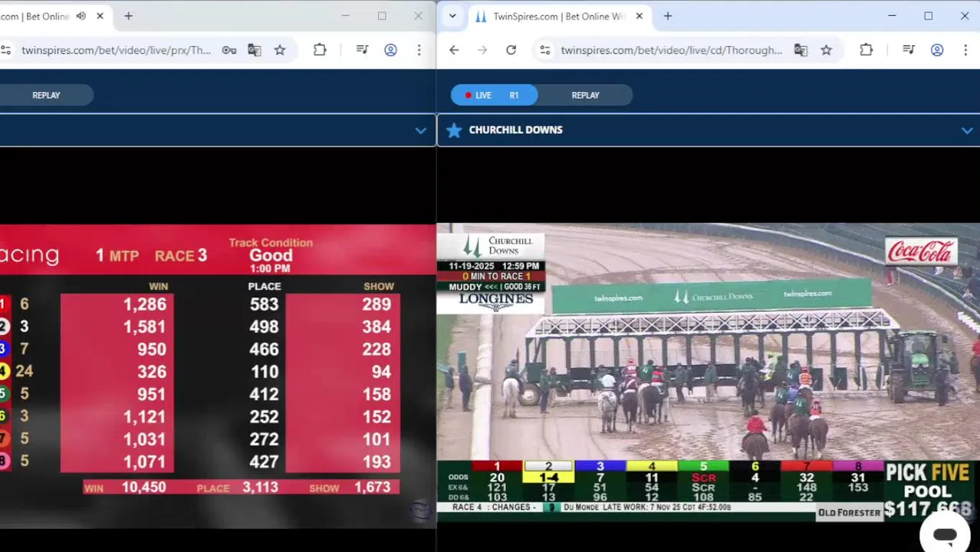Open a new tab in the right window

(667, 16)
